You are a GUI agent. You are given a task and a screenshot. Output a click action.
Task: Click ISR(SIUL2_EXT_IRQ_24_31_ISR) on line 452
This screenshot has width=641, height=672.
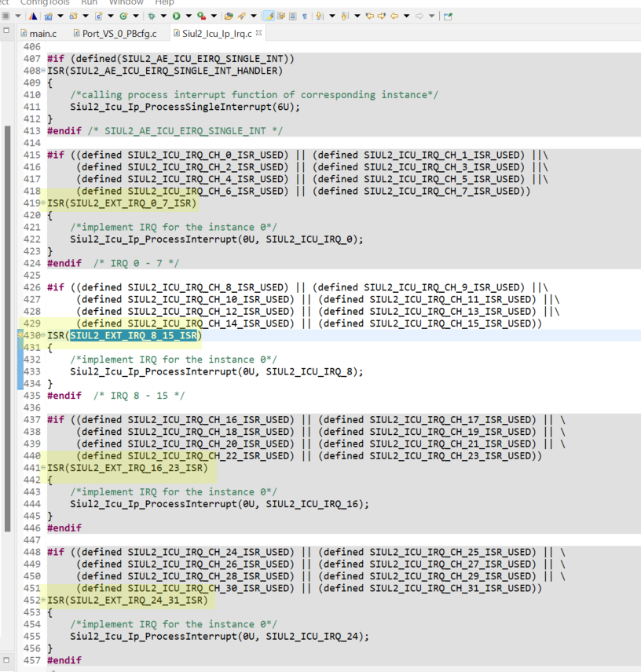pos(127,601)
